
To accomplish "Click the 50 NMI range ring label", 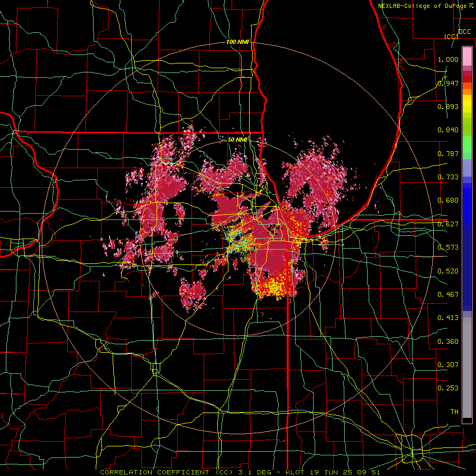I will pos(237,140).
